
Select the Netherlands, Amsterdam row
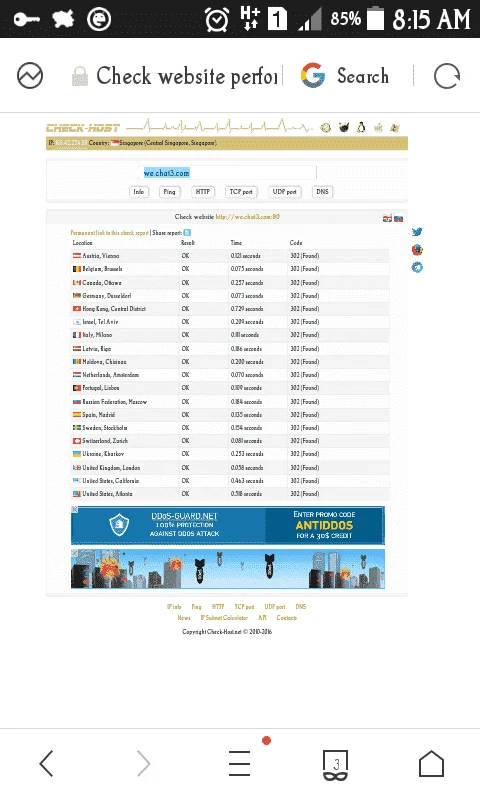(x=230, y=375)
